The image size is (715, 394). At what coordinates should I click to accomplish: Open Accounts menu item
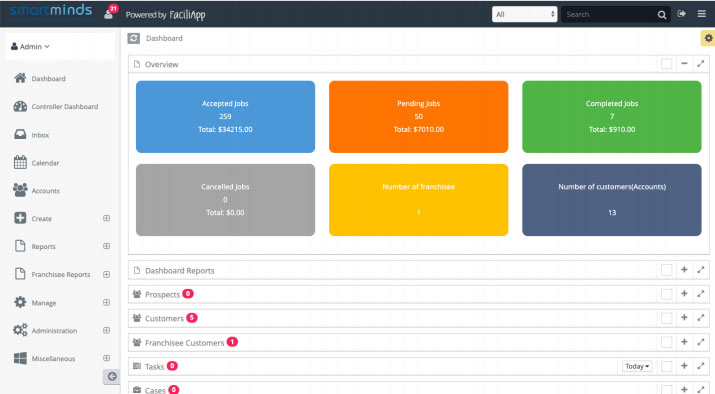46,191
